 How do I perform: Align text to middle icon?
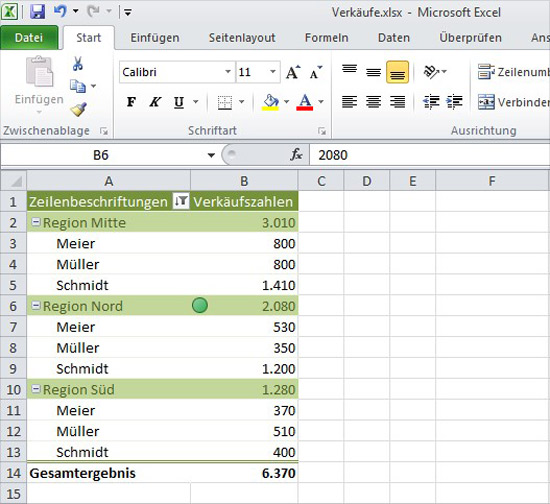(x=373, y=72)
